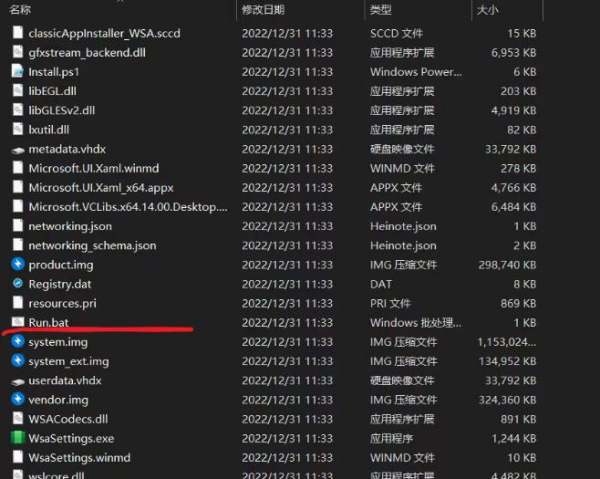
Task: Select the file name resources.pri
Action: coord(62,303)
